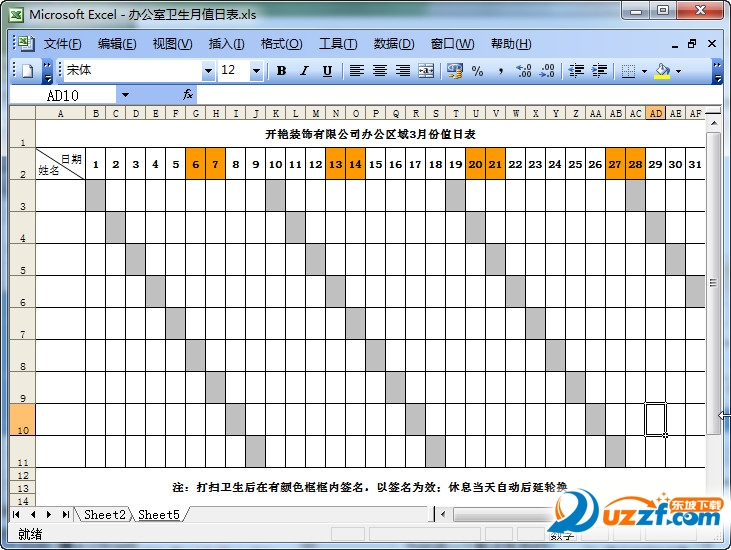Open font size dropdown 12

(x=256, y=71)
